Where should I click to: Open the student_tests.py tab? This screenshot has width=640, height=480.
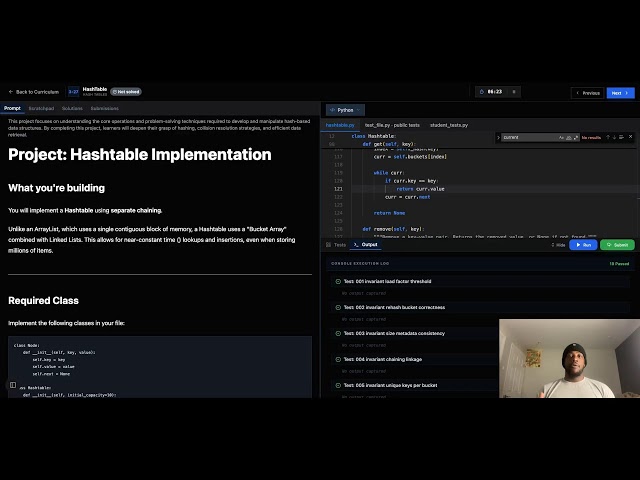point(449,125)
